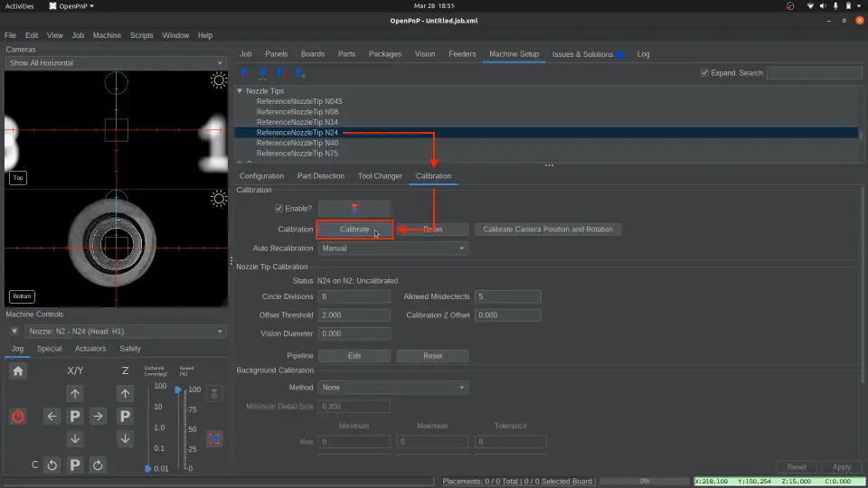Image resolution: width=868 pixels, height=488 pixels.
Task: Click the X/Y park button
Action: pos(75,417)
